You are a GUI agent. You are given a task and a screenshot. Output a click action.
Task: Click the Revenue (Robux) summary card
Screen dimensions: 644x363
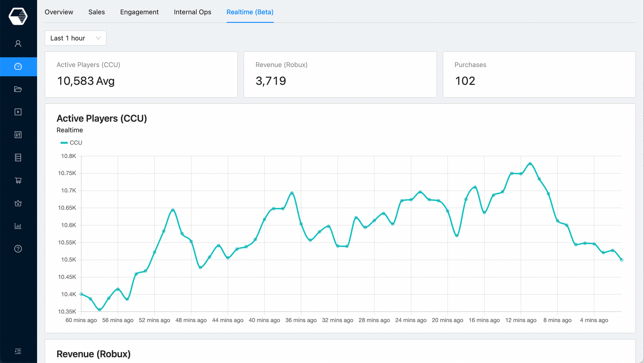click(340, 74)
